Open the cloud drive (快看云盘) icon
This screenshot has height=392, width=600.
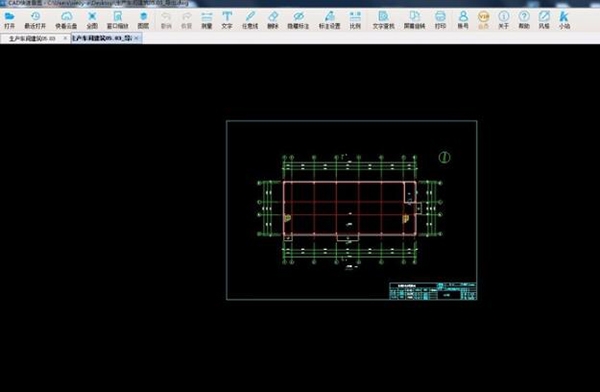click(66, 20)
